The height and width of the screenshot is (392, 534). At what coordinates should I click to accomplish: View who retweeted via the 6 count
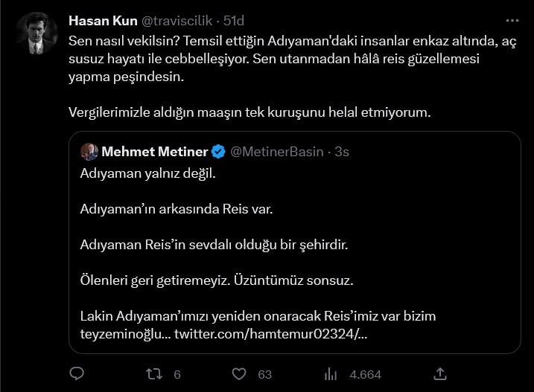(177, 375)
